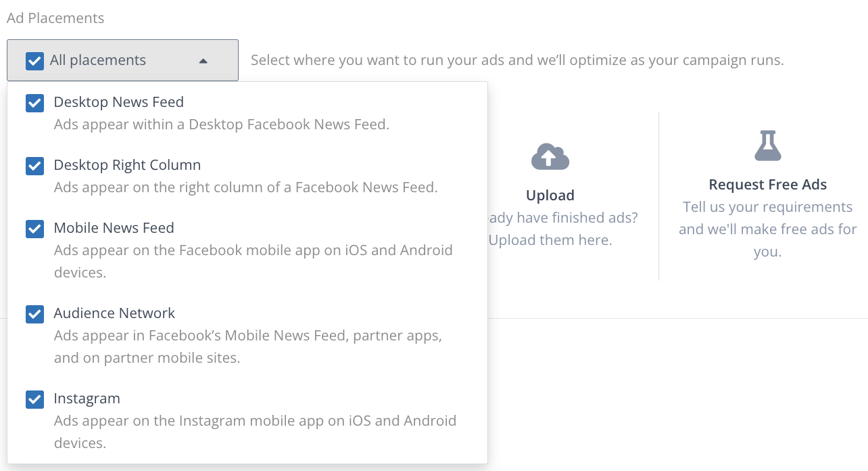Pick the Mobile News Feed option title

114,228
